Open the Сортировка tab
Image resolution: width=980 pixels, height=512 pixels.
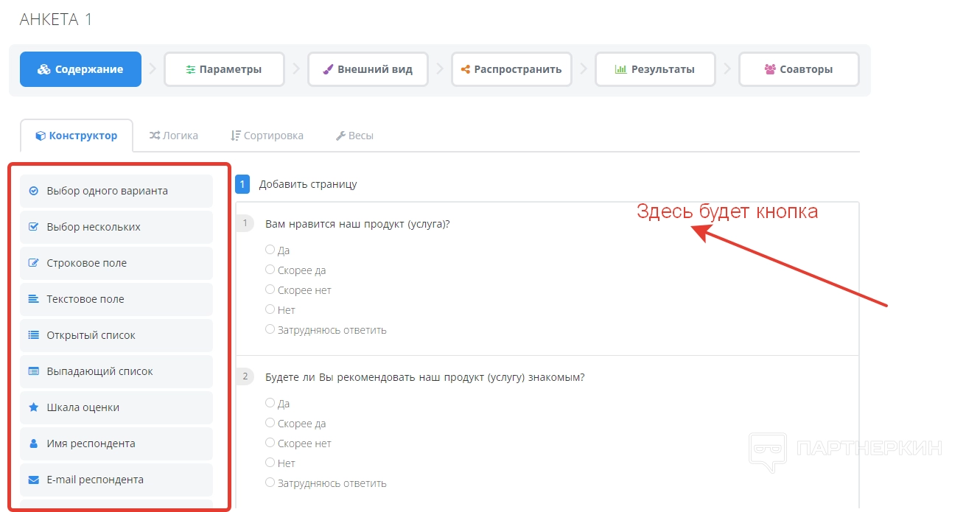[267, 136]
